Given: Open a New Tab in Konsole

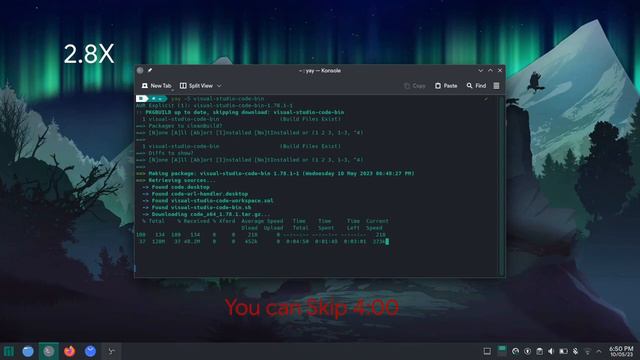Looking at the screenshot, I should point(156,86).
